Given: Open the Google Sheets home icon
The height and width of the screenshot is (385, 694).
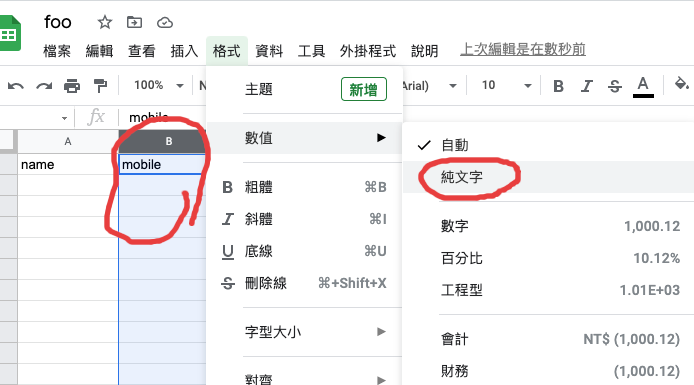Looking at the screenshot, I should pos(10,34).
